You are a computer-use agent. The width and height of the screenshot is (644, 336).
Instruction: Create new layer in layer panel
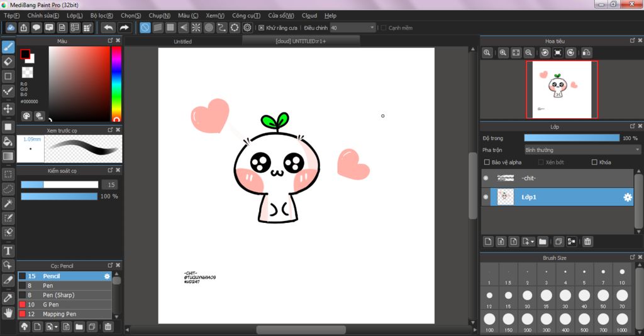488,242
